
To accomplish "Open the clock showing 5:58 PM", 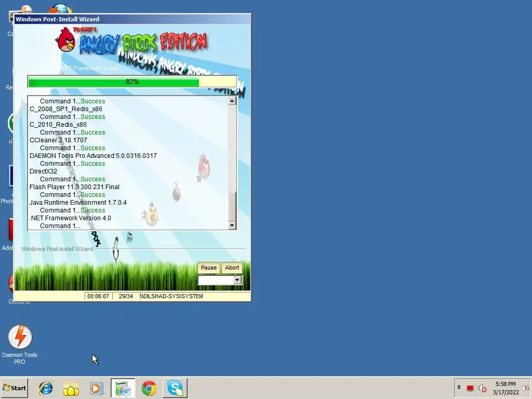I will (x=506, y=388).
